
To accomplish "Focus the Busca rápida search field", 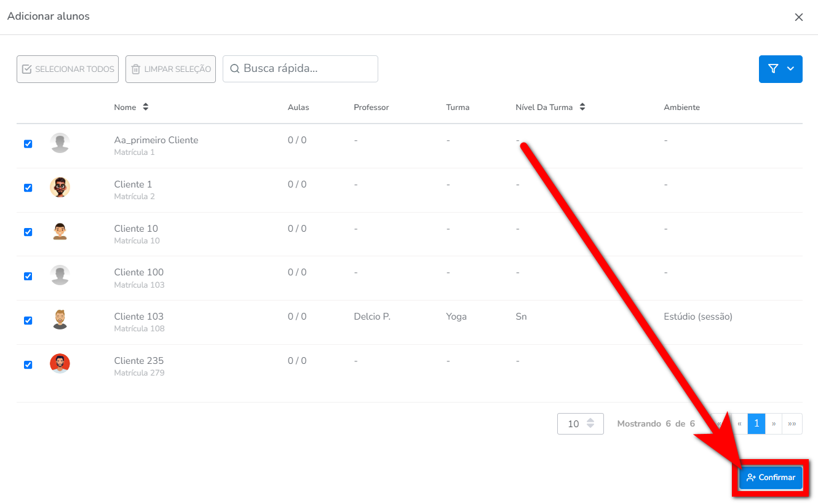I will 300,69.
